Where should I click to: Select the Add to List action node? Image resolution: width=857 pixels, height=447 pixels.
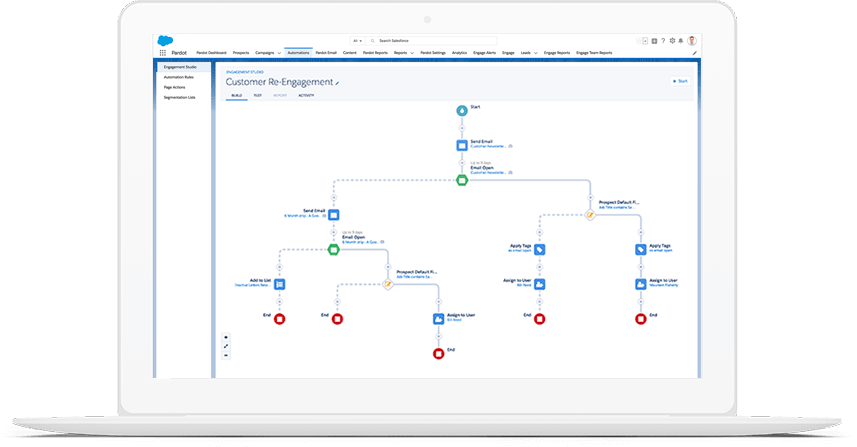coord(280,284)
